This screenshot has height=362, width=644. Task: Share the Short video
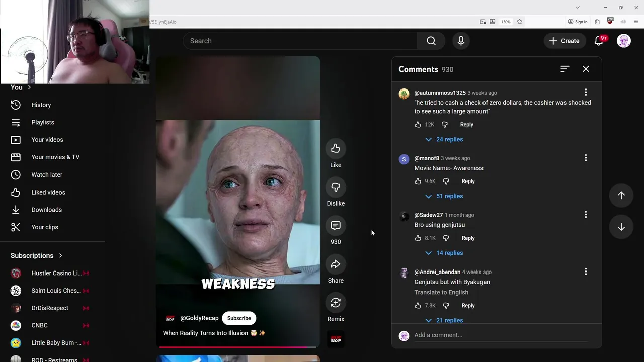(336, 264)
